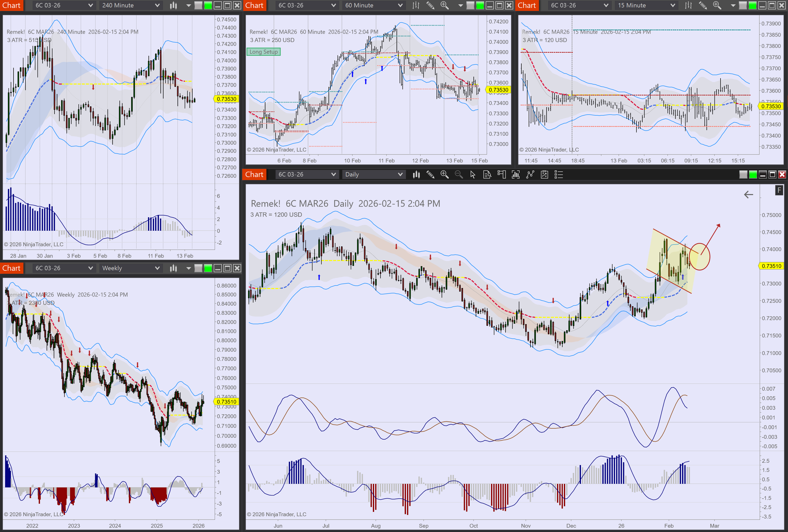
Task: Click the Long Setup label on 60 Minute chart
Action: [264, 52]
